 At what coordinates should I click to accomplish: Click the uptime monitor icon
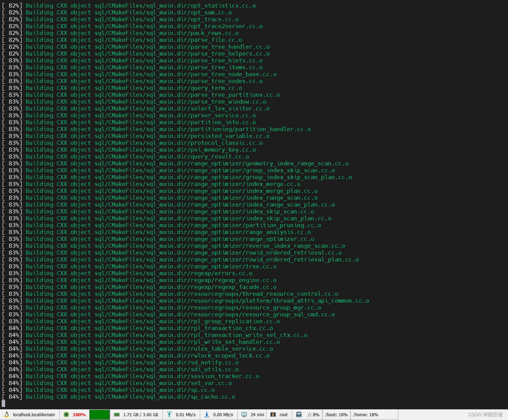pos(244,415)
